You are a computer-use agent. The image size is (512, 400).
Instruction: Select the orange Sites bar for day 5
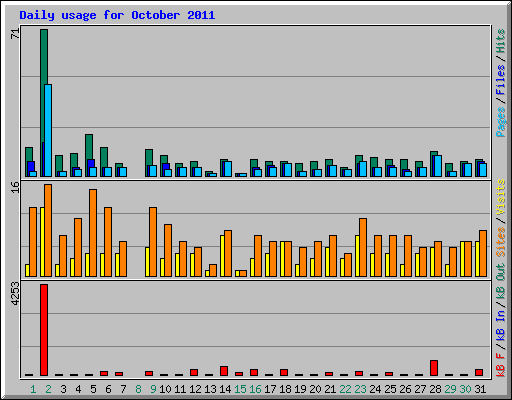(93, 233)
